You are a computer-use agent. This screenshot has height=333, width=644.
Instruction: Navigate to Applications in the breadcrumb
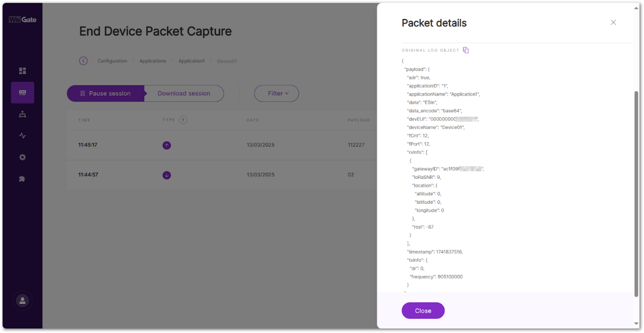152,61
